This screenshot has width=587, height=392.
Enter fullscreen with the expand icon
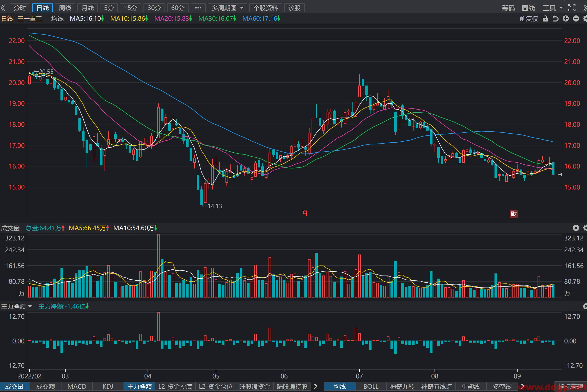coord(572,8)
